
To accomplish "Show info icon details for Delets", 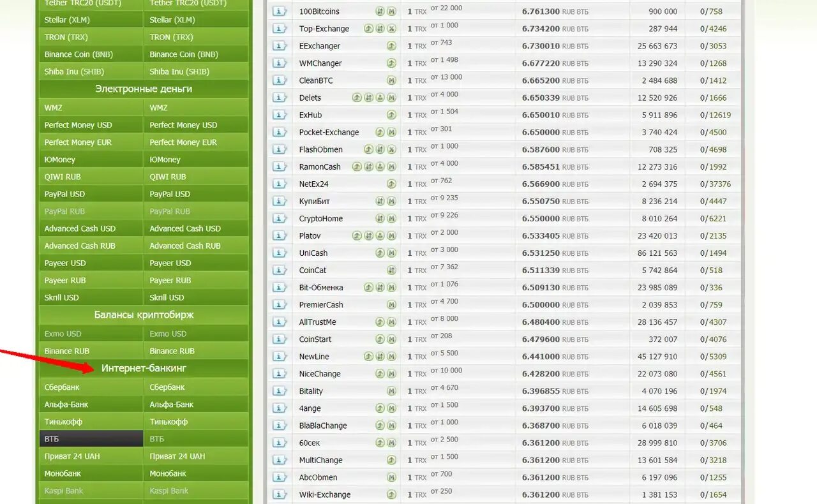I will click(280, 98).
